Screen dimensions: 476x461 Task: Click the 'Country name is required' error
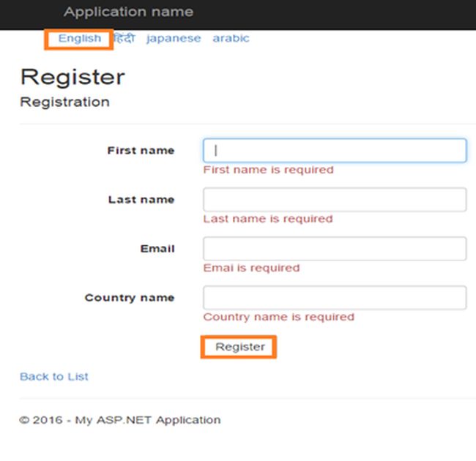tap(278, 317)
